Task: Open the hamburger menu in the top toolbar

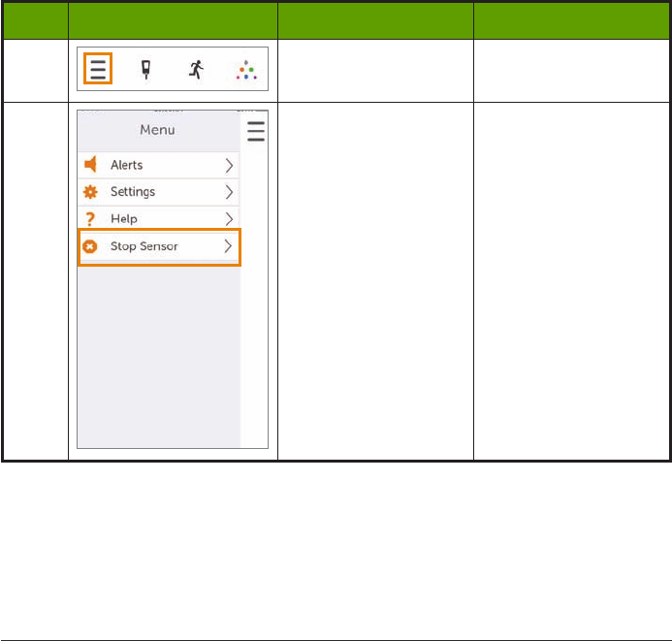Action: pos(98,69)
